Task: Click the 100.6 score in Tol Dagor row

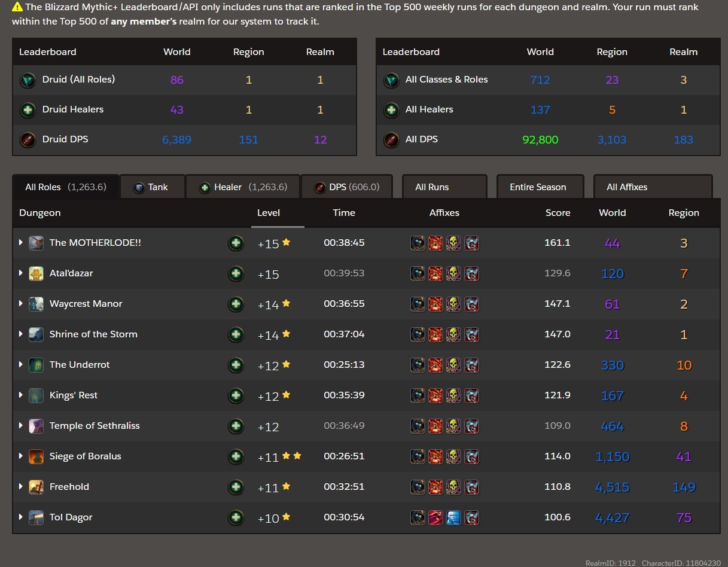Action: coord(558,517)
